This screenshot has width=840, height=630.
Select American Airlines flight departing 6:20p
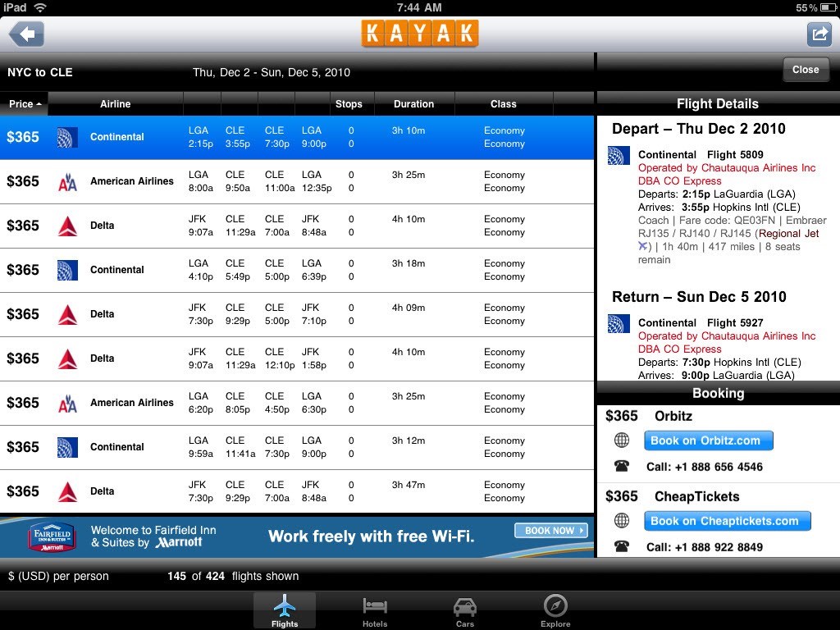point(297,403)
